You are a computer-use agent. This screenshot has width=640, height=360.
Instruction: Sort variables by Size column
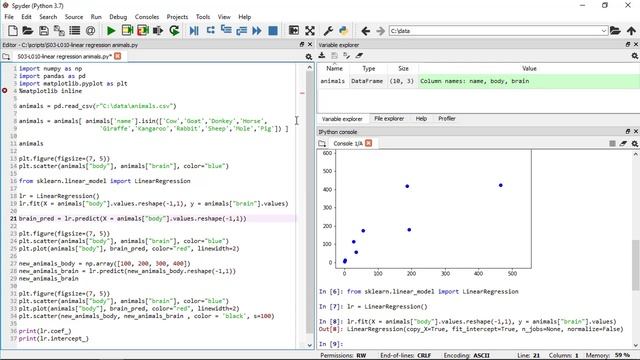[403, 69]
